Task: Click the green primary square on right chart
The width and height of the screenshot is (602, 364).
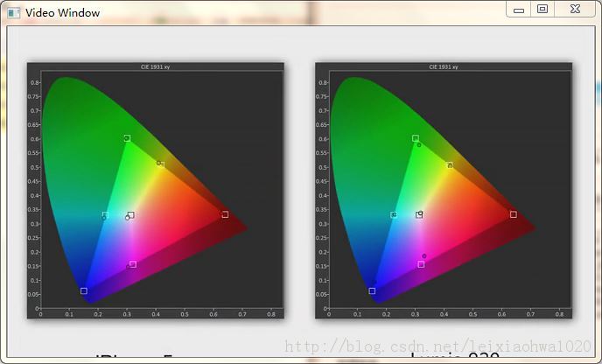Action: pos(416,138)
